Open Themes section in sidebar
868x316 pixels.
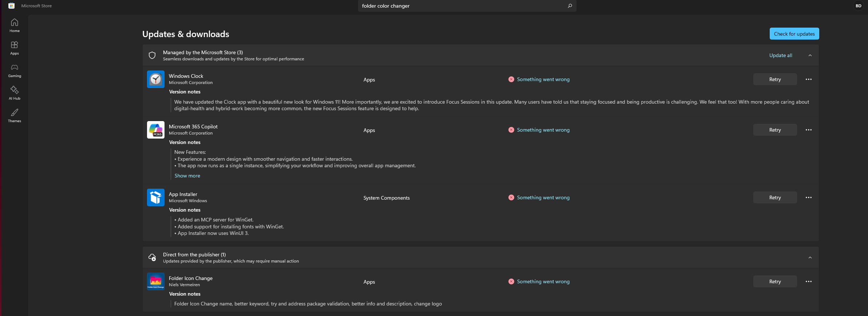15,116
